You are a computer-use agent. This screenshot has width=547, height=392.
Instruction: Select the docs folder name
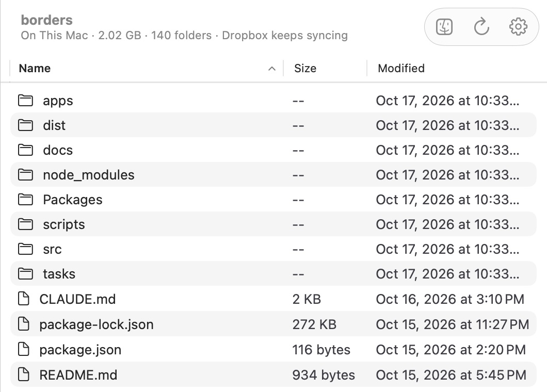coord(58,150)
